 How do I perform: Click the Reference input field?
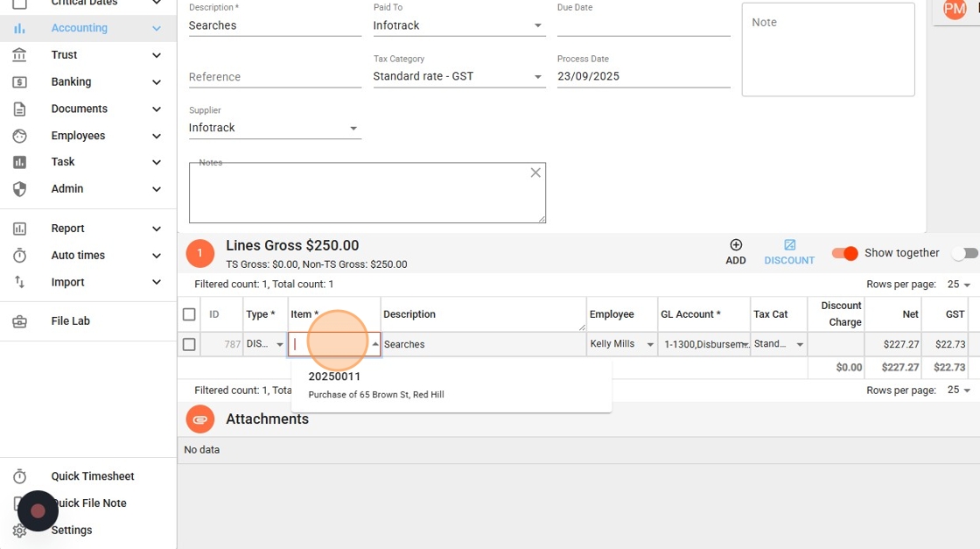click(275, 77)
